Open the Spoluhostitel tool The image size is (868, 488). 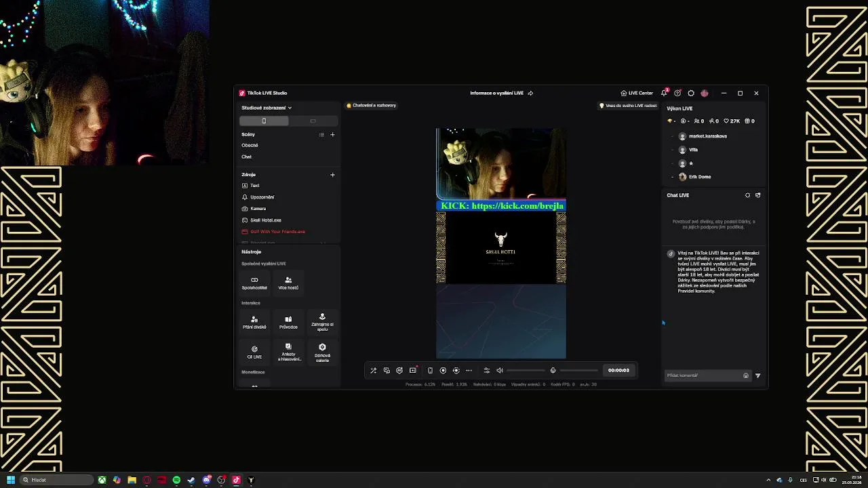pyautogui.click(x=254, y=283)
